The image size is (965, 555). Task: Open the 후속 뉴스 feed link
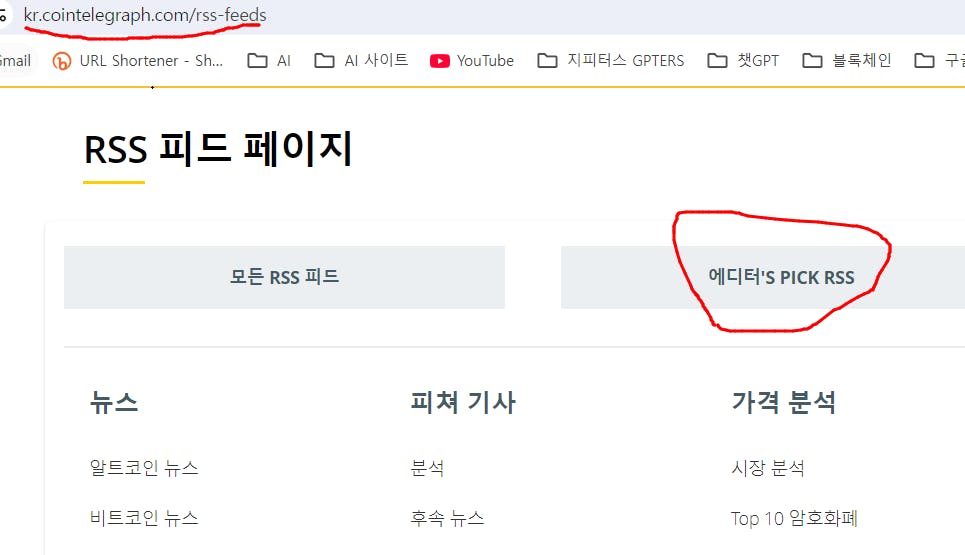pyautogui.click(x=447, y=518)
